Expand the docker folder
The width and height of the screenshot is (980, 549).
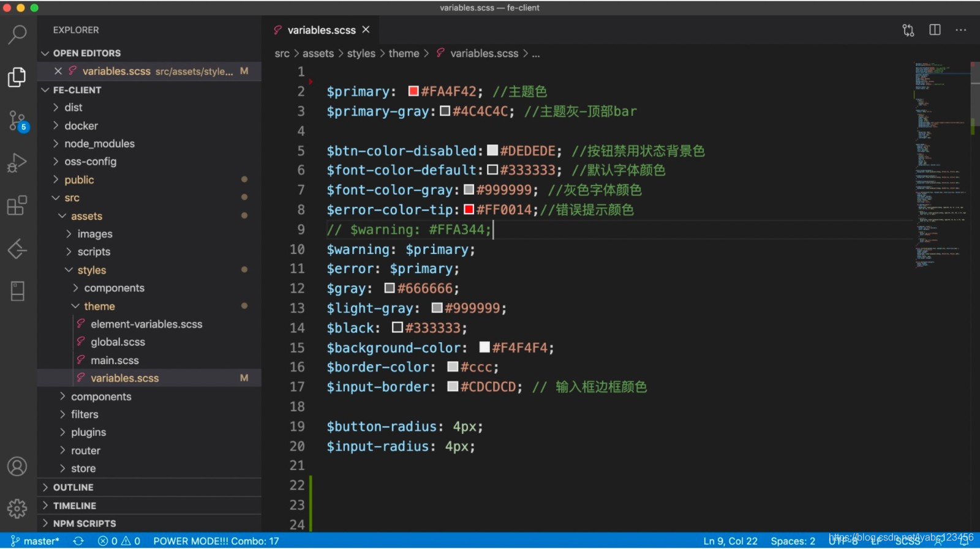click(149, 125)
